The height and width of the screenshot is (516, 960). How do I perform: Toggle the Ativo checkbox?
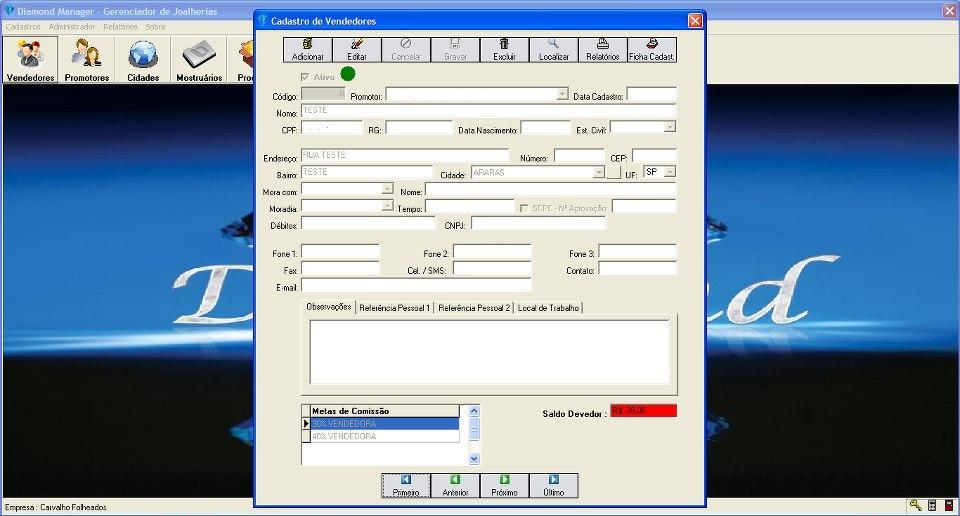tap(305, 76)
